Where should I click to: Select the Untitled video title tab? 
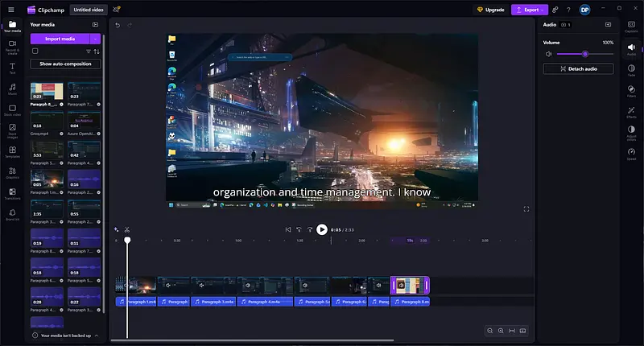(x=87, y=10)
